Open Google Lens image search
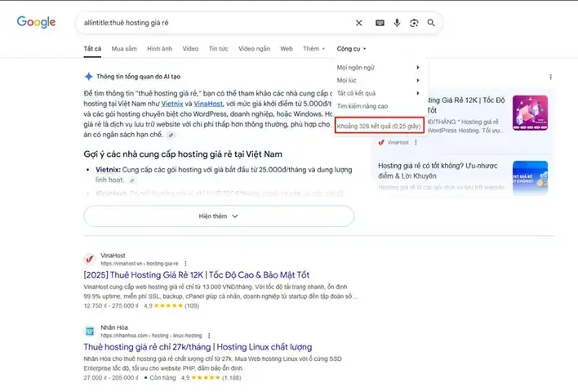The width and height of the screenshot is (578, 392). [x=414, y=23]
